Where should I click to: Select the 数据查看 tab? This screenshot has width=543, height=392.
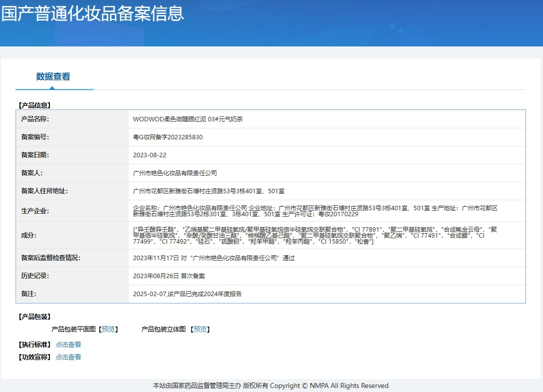[53, 76]
